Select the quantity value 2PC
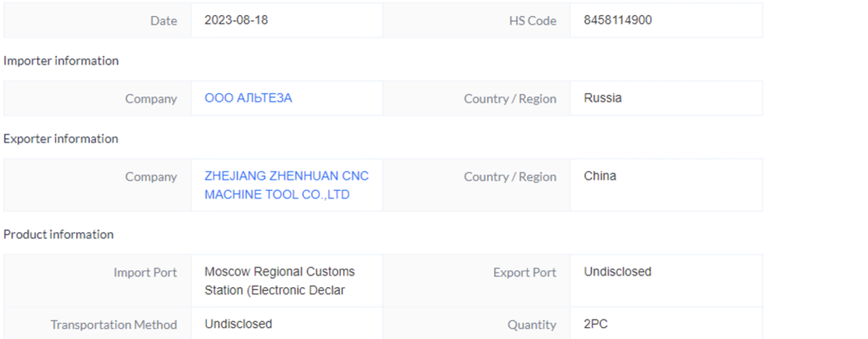 [x=596, y=324]
